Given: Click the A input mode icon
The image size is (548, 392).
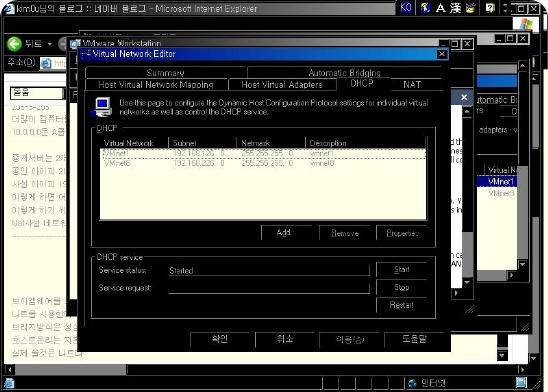Looking at the screenshot, I should [x=440, y=8].
